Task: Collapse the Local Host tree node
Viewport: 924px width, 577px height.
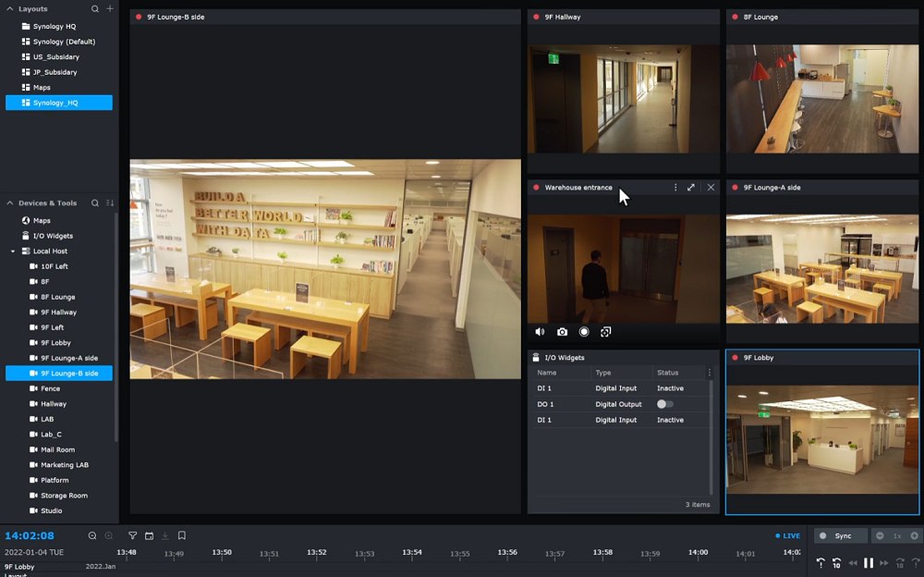Action: click(x=13, y=252)
